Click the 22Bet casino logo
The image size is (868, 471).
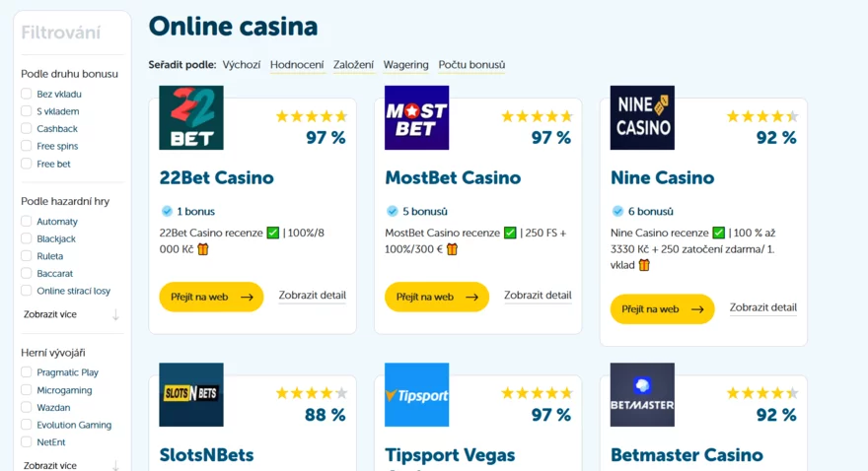pos(191,118)
